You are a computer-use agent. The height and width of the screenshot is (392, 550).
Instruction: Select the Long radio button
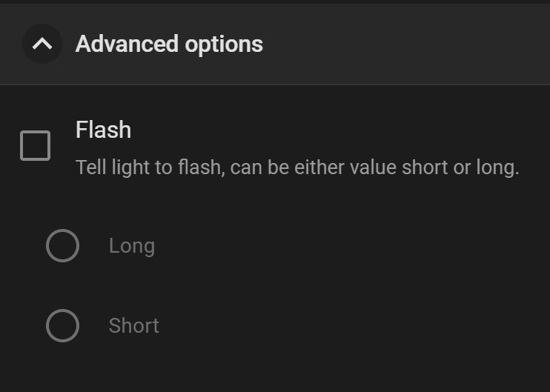pos(62,246)
